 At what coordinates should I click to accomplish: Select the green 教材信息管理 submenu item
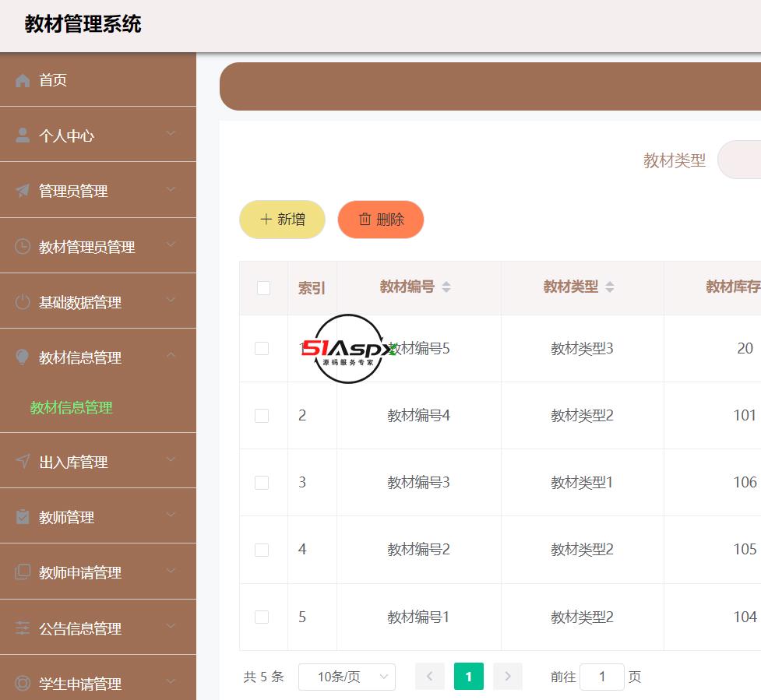tap(71, 407)
